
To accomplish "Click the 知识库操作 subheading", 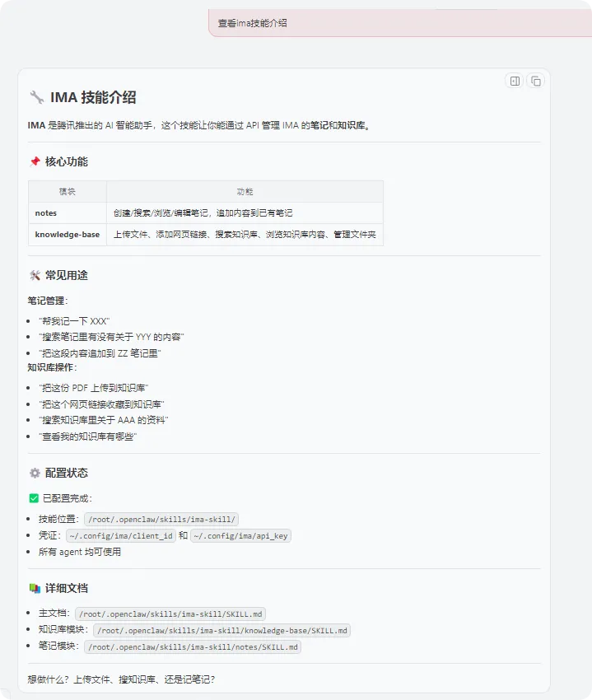I will 52,367.
